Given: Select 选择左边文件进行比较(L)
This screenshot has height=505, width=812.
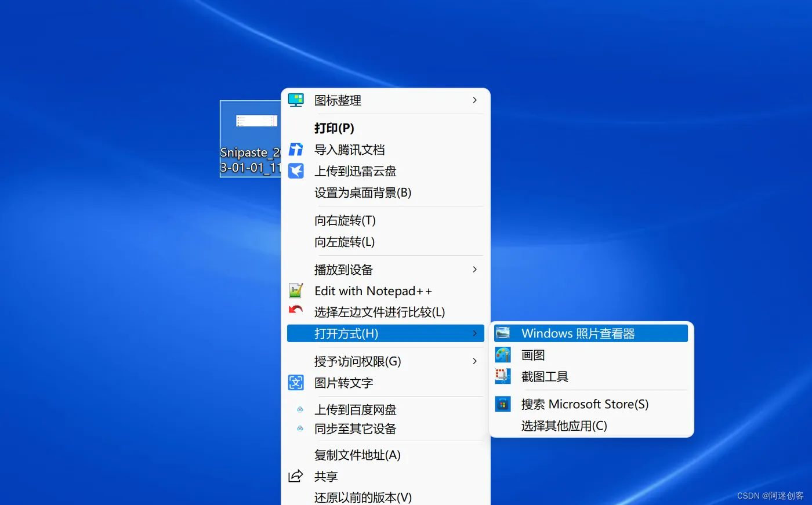Looking at the screenshot, I should point(386,312).
